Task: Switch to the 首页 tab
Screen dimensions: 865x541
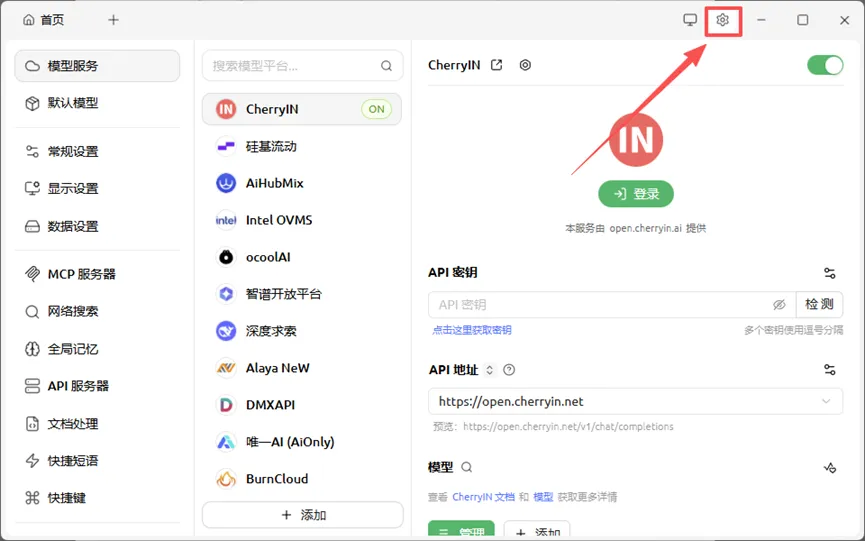Action: click(x=44, y=20)
